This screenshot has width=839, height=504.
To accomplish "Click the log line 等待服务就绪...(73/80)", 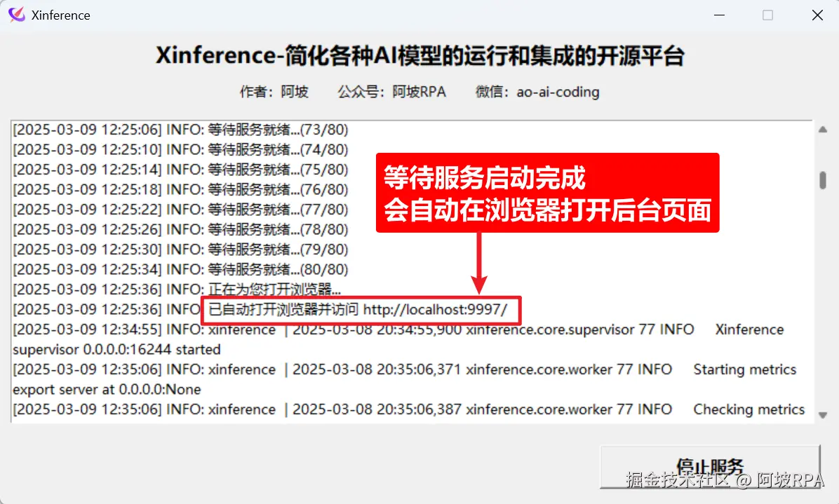I will [x=180, y=130].
